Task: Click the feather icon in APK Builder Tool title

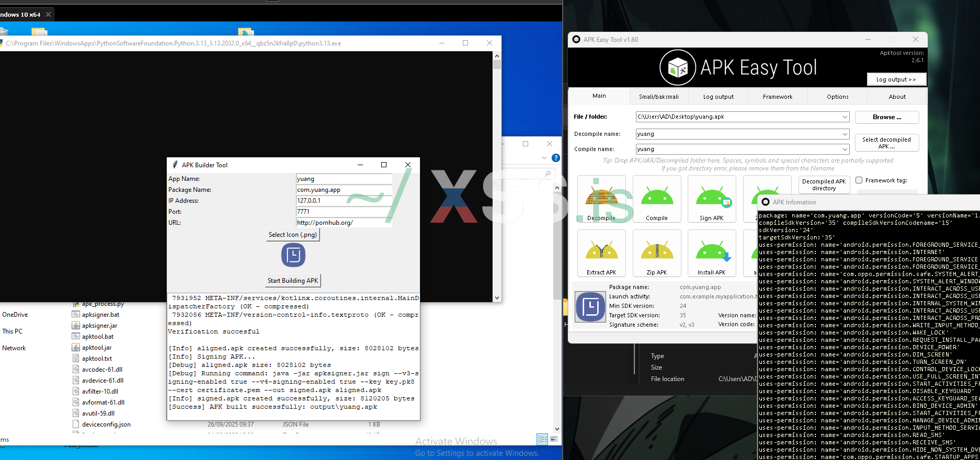Action: [x=175, y=165]
